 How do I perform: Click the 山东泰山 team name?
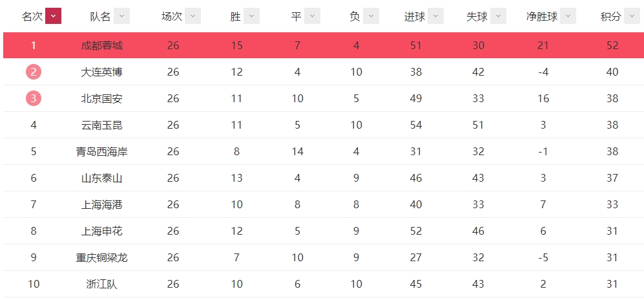coord(102,178)
